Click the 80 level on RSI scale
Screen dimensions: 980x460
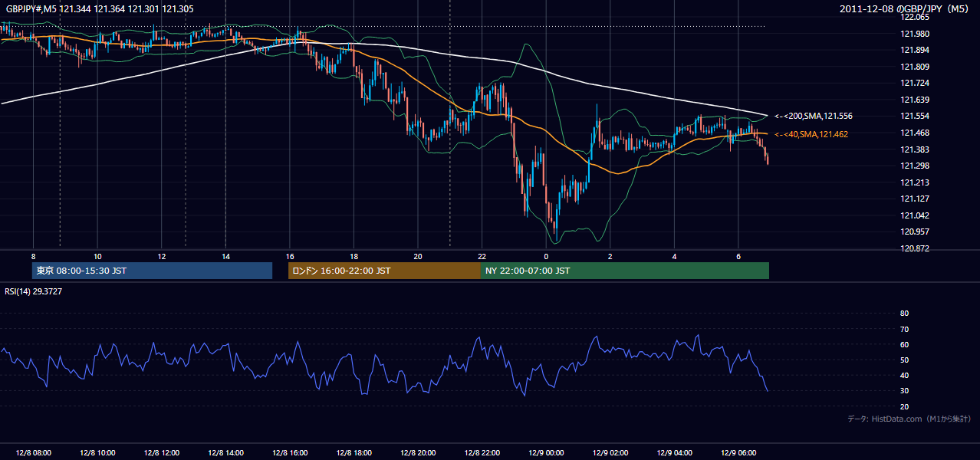tap(904, 314)
